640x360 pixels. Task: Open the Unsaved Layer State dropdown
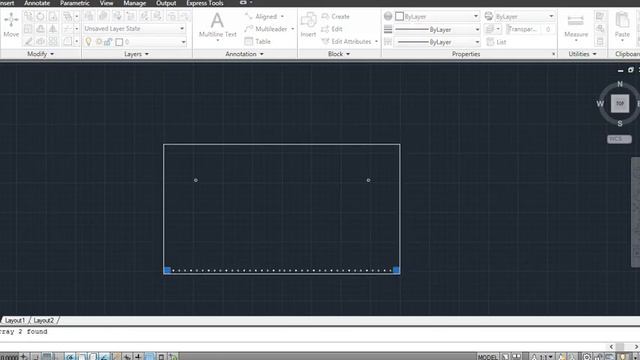pos(182,29)
